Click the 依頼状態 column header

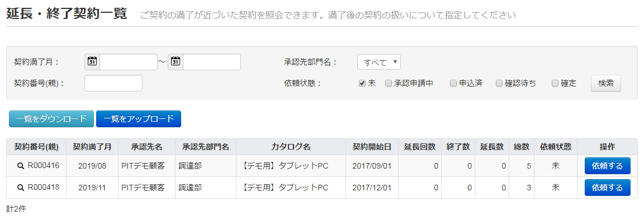[555, 147]
